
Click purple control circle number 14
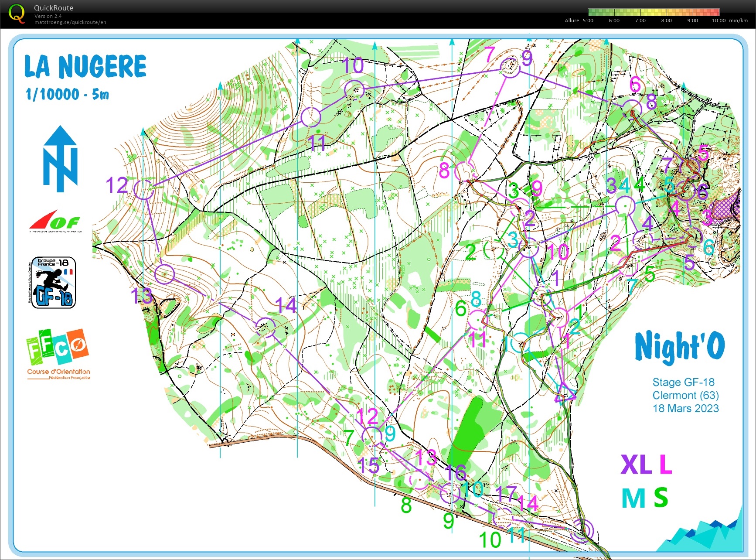pos(266,328)
